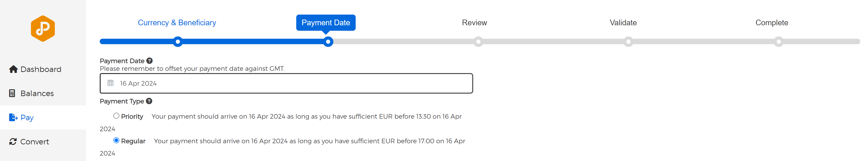Go back to Currency & Beneficiary step
The image size is (868, 161).
click(x=177, y=23)
